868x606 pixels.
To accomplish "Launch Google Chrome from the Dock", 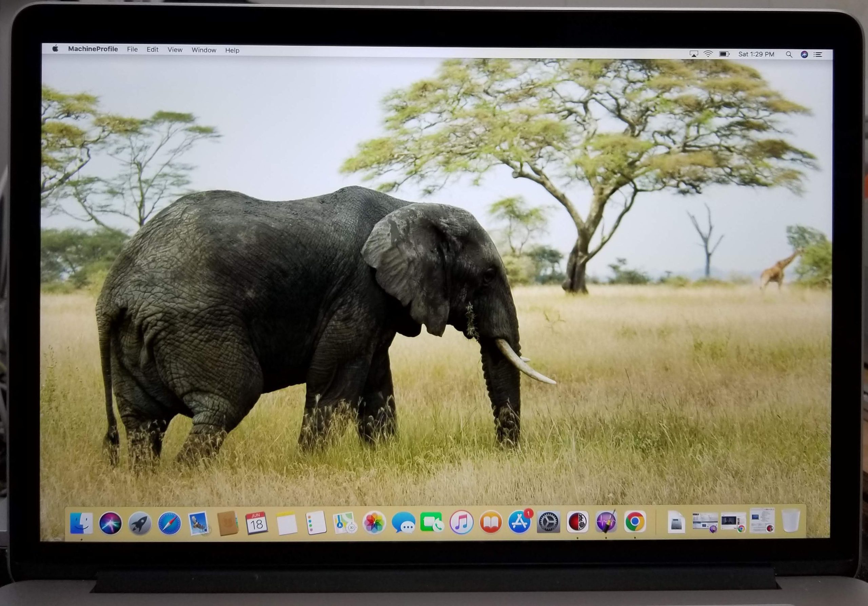I will (635, 522).
